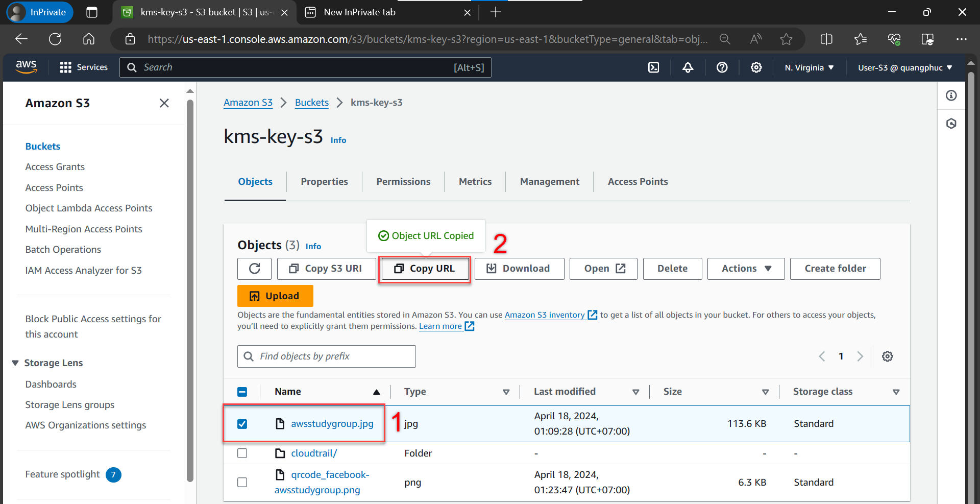
Task: Open the User-S3 account dropdown
Action: click(x=905, y=67)
